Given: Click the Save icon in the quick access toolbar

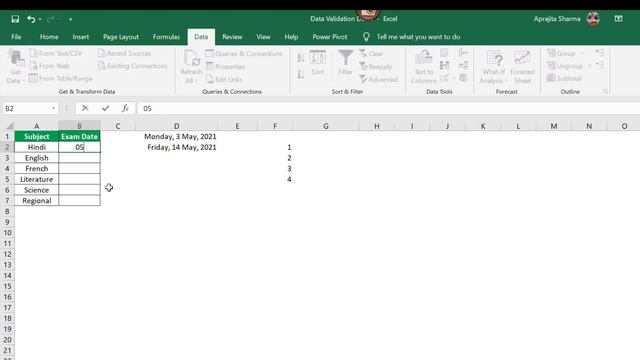Looking at the screenshot, I should click(x=15, y=19).
